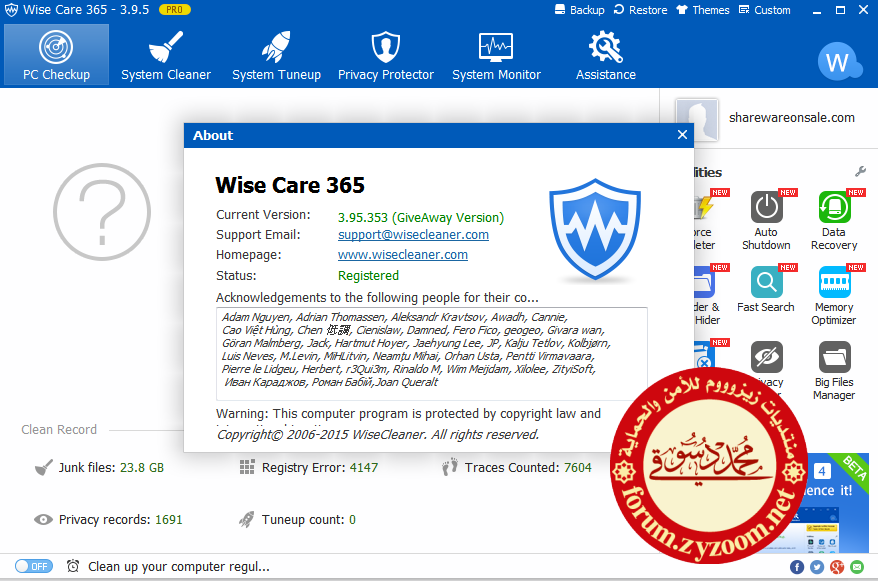The width and height of the screenshot is (878, 581).
Task: Click the Tuneup count rocket icon
Action: 246,519
